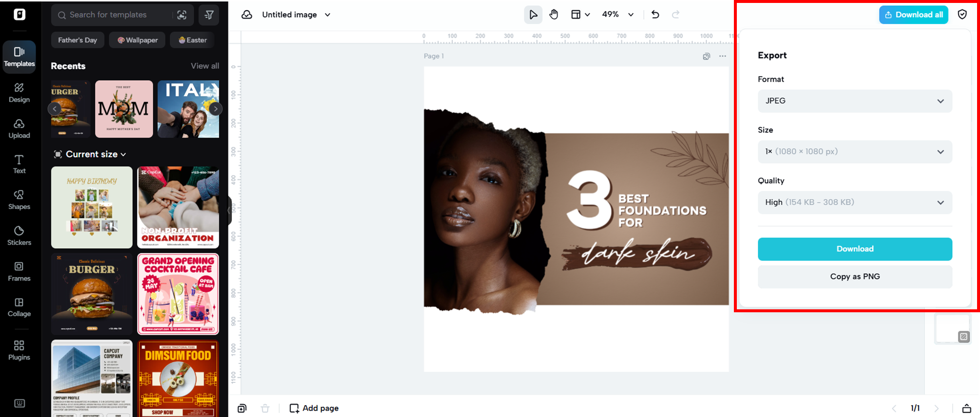Open Page 1 more options menu
Image resolution: width=980 pixels, height=417 pixels.
pyautogui.click(x=723, y=56)
